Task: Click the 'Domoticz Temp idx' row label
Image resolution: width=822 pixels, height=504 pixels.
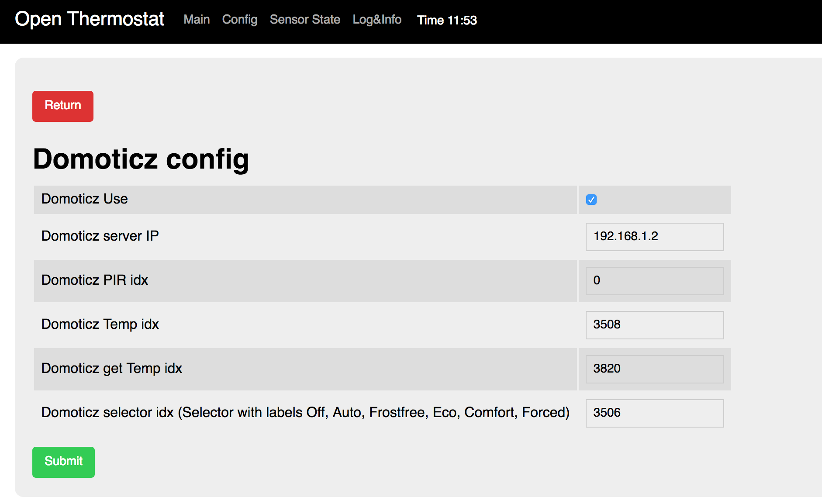Action: [x=100, y=324]
